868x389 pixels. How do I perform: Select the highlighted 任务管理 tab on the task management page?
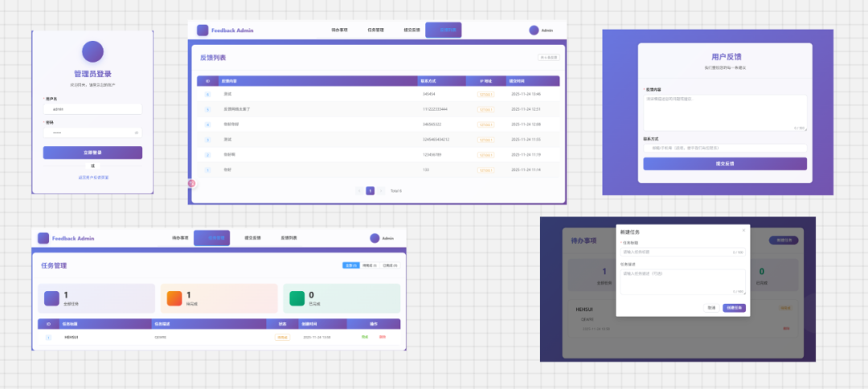pos(211,238)
